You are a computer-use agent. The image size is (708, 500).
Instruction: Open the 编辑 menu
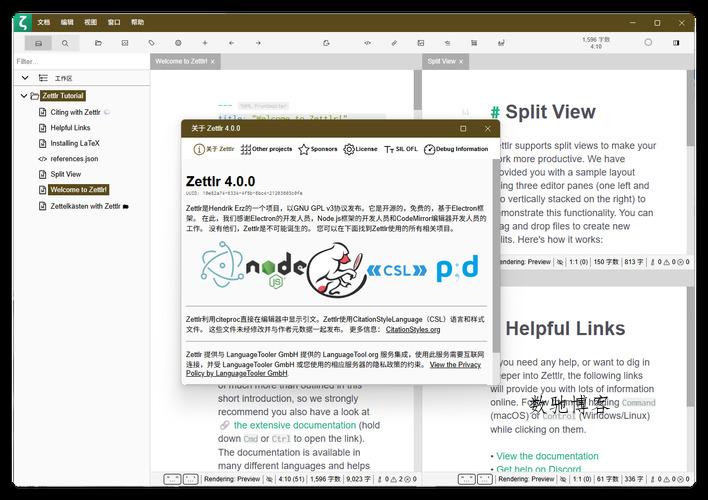click(67, 22)
